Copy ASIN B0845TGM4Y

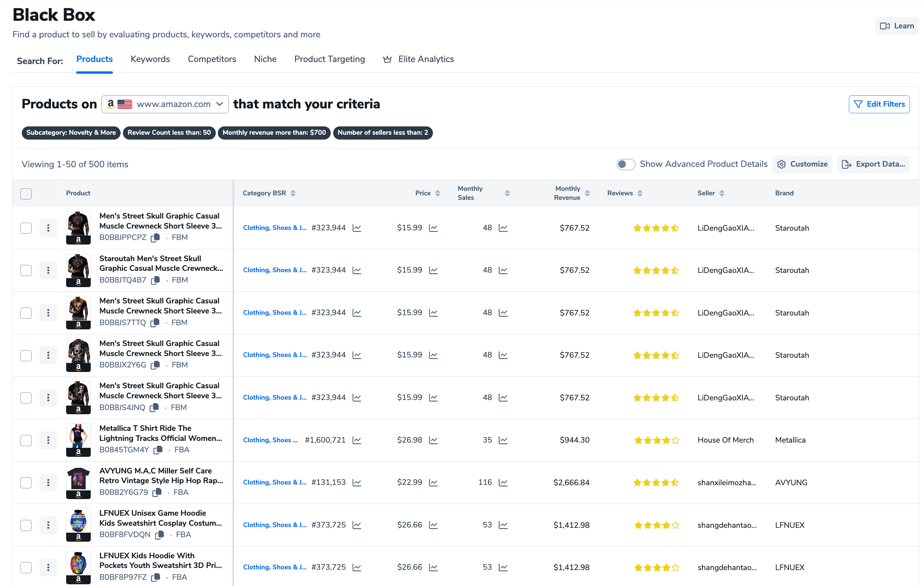coord(158,450)
